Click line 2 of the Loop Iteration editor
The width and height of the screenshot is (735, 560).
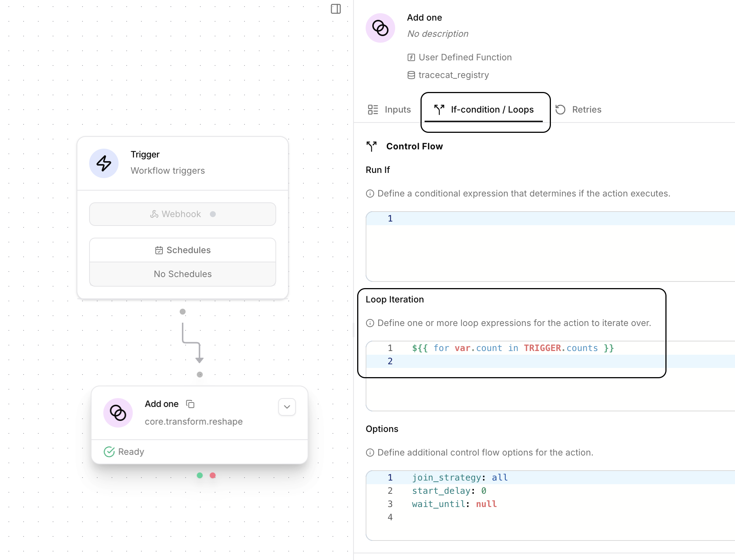click(550, 361)
